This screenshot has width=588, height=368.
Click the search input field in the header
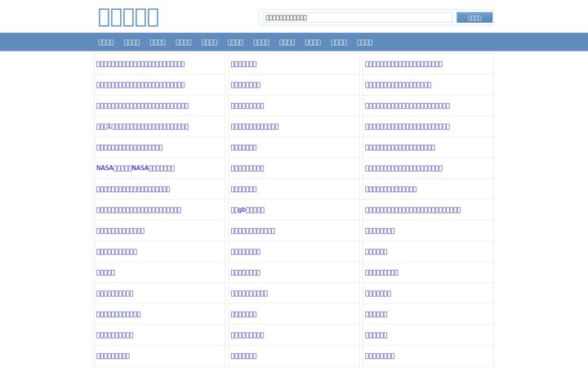(358, 18)
